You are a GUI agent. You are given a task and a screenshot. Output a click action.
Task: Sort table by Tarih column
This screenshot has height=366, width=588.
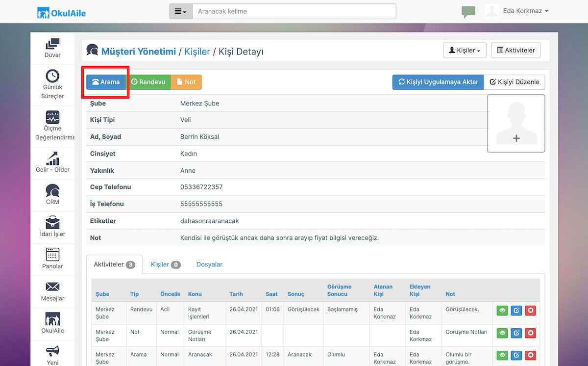236,294
